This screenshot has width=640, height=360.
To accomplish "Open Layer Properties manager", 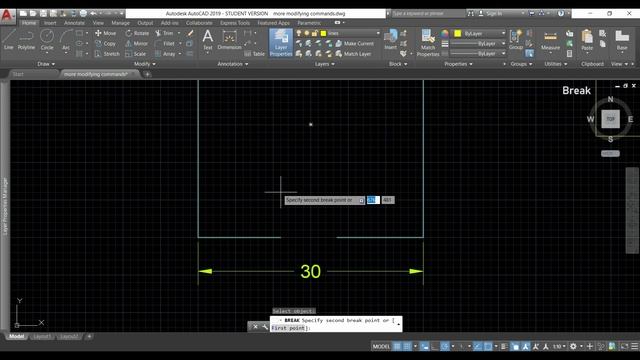I will point(281,42).
